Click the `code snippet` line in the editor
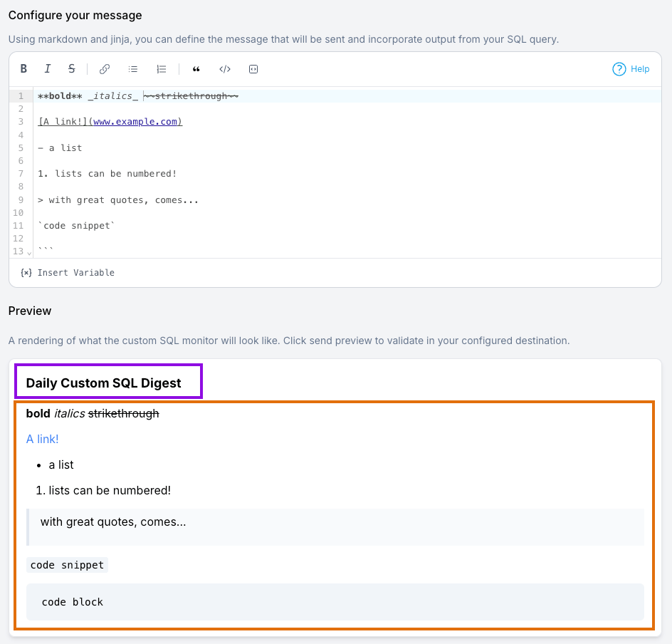The height and width of the screenshot is (644, 672). (76, 226)
